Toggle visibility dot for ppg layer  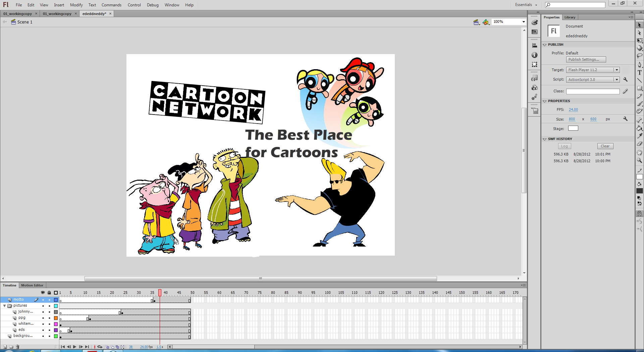coord(43,318)
